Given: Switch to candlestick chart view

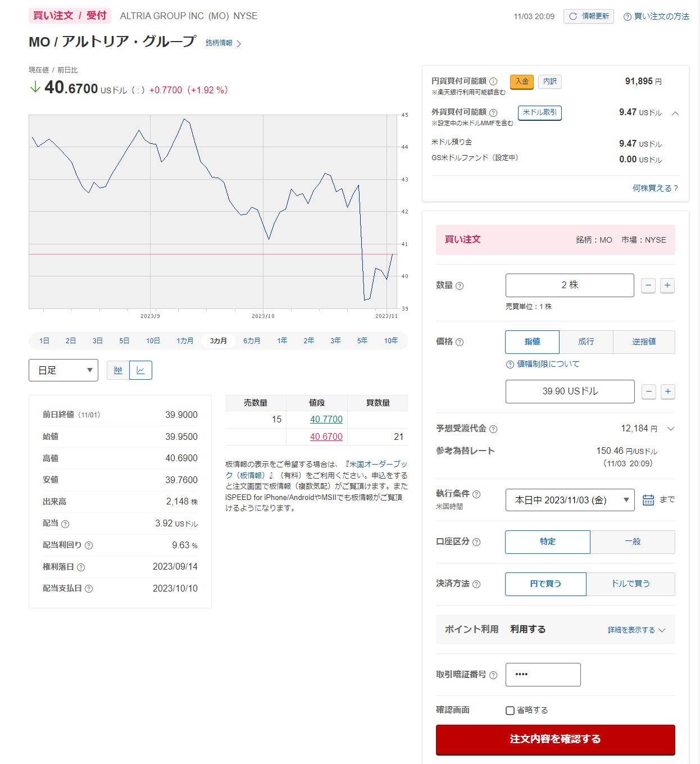Looking at the screenshot, I should [x=118, y=370].
